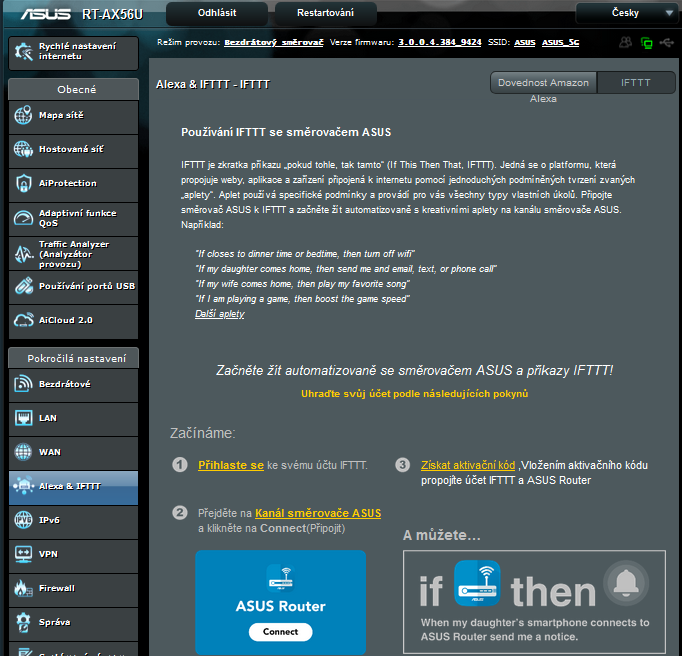Open the AiProtection lock icon
Screen dimensions: 682x656
[x=24, y=184]
